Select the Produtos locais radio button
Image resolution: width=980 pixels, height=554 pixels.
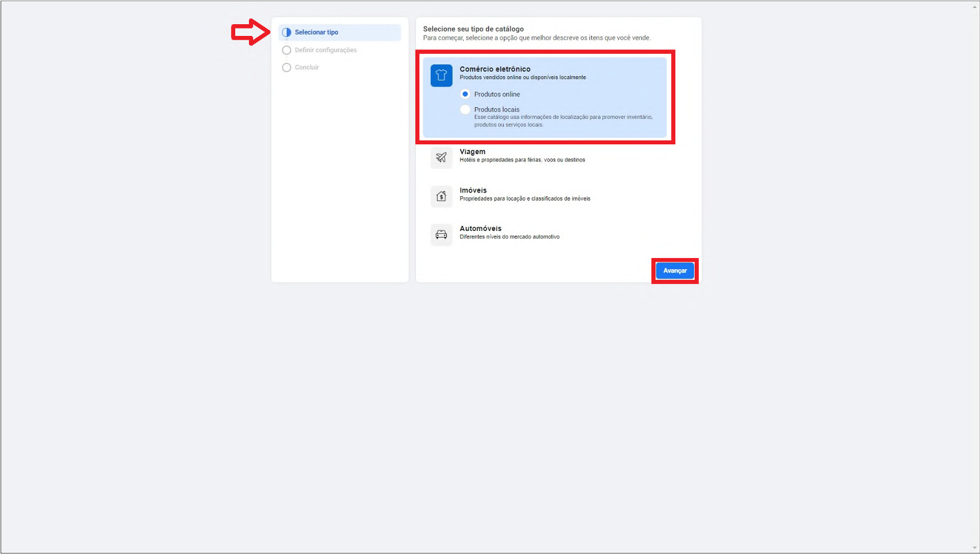point(465,110)
